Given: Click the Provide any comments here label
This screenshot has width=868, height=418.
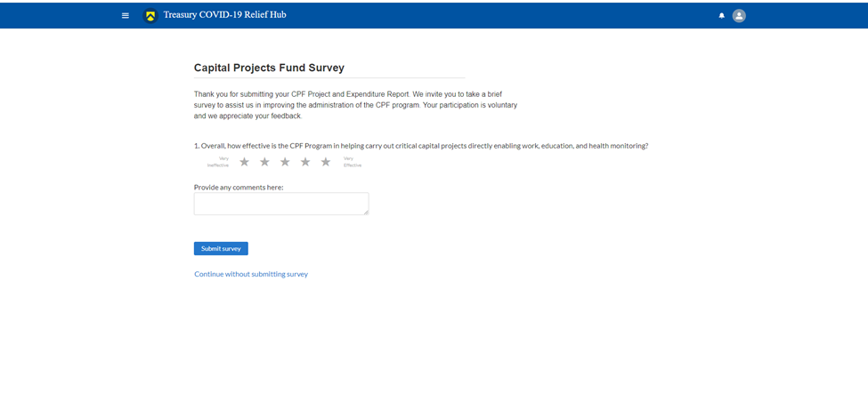Looking at the screenshot, I should [239, 187].
